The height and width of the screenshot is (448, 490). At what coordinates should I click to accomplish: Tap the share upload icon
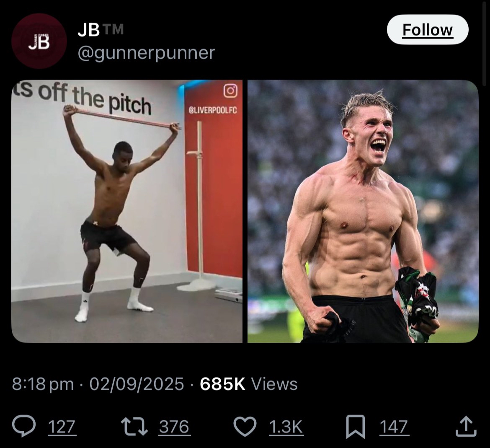click(466, 427)
